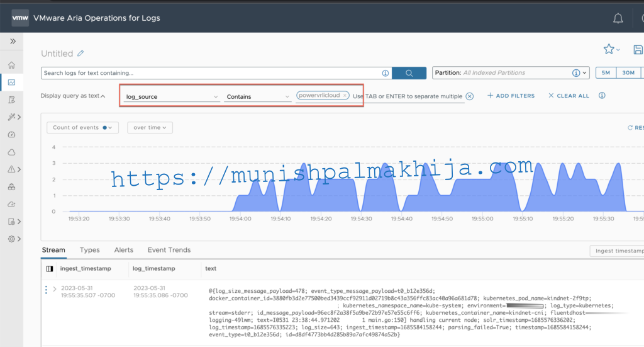This screenshot has width=644, height=347.
Task: Click the chart reset button
Action: pyautogui.click(x=635, y=128)
